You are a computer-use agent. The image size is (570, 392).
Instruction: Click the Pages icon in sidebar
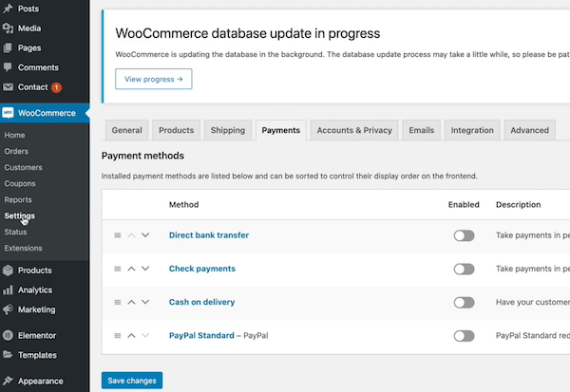coord(9,47)
